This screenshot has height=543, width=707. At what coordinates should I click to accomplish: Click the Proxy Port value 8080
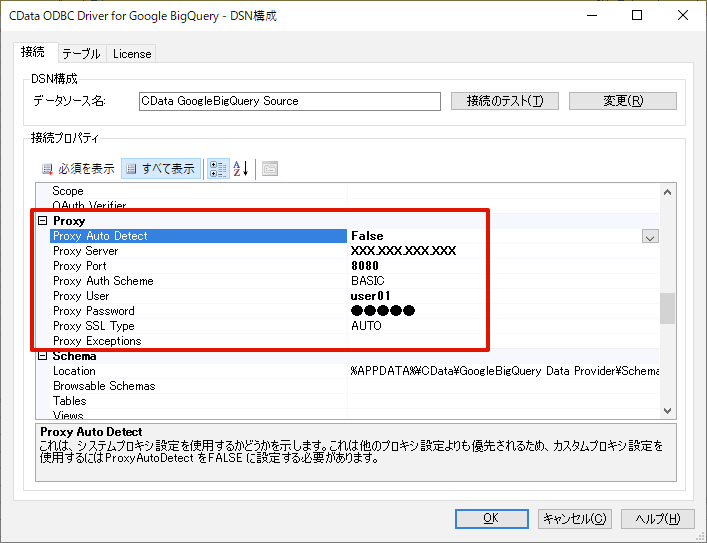click(365, 266)
